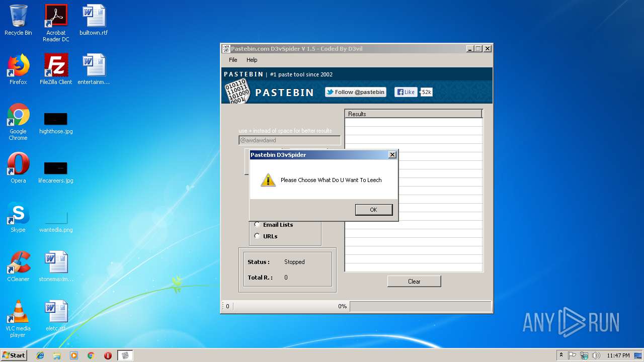Open Skype desktop shortcut

click(18, 217)
